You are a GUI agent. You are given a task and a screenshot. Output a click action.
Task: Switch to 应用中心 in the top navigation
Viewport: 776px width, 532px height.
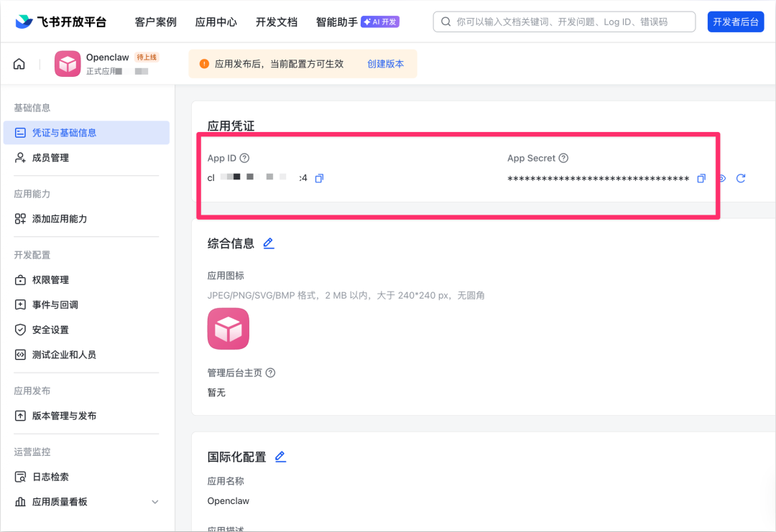click(216, 22)
